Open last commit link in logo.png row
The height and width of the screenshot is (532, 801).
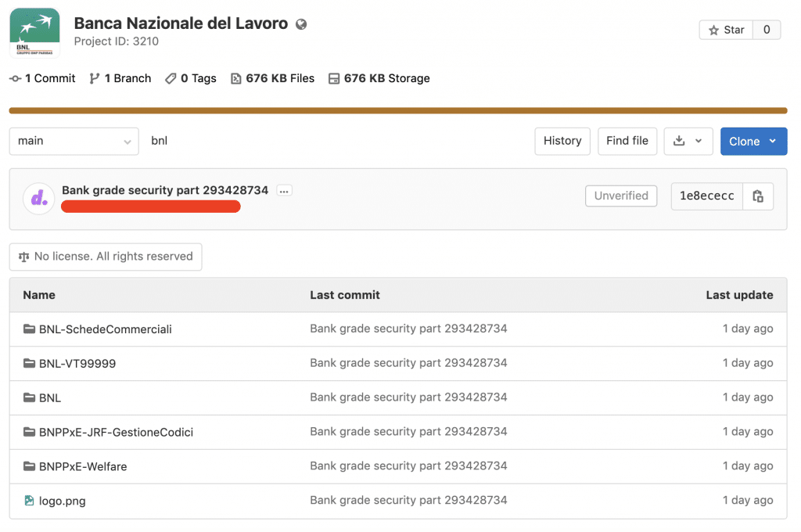click(x=408, y=500)
